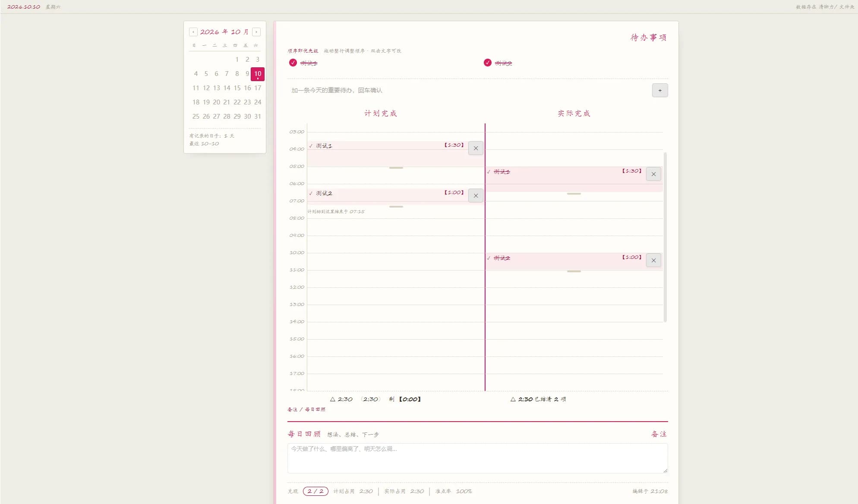Viewport: 858px width, 504px height.
Task: Select October 4 in the calendar
Action: pos(196,74)
